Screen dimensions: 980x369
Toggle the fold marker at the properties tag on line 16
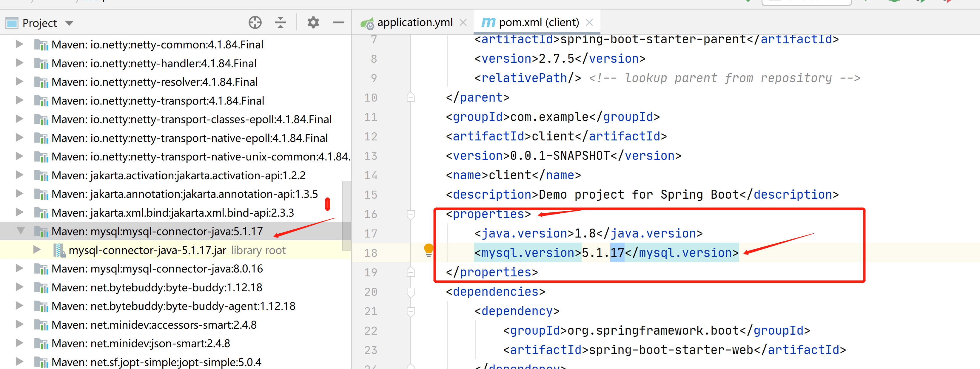click(411, 215)
